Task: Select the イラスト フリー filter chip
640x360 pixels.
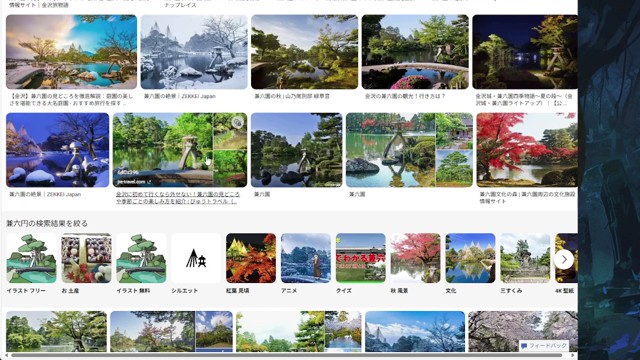Action: pyautogui.click(x=31, y=264)
